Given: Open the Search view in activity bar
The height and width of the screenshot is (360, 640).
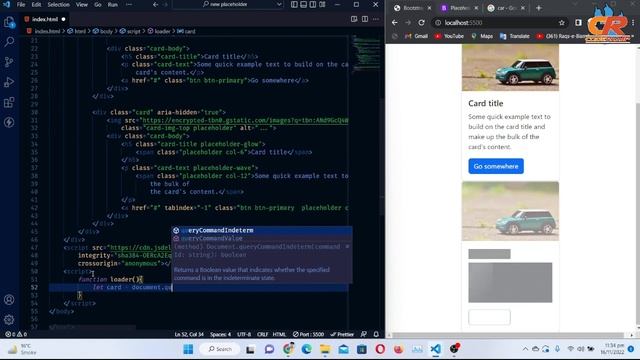Looking at the screenshot, I should (9, 42).
